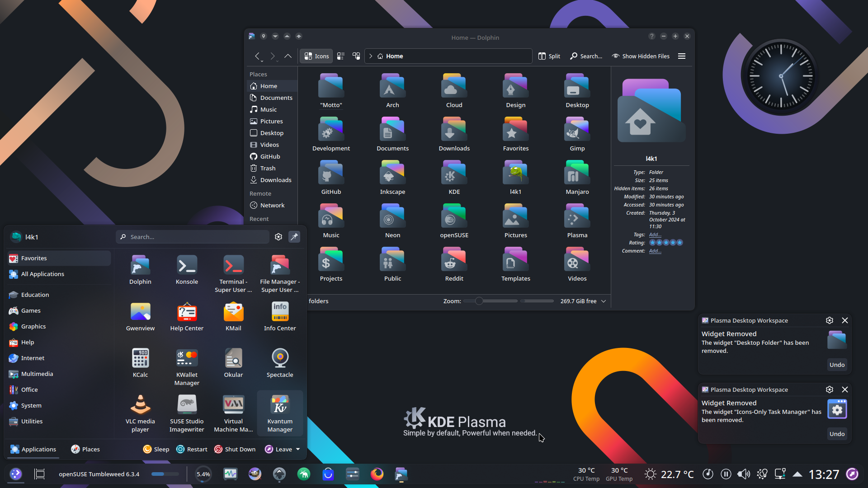This screenshot has height=488, width=868.
Task: Click the launcher search field
Action: [x=193, y=237]
